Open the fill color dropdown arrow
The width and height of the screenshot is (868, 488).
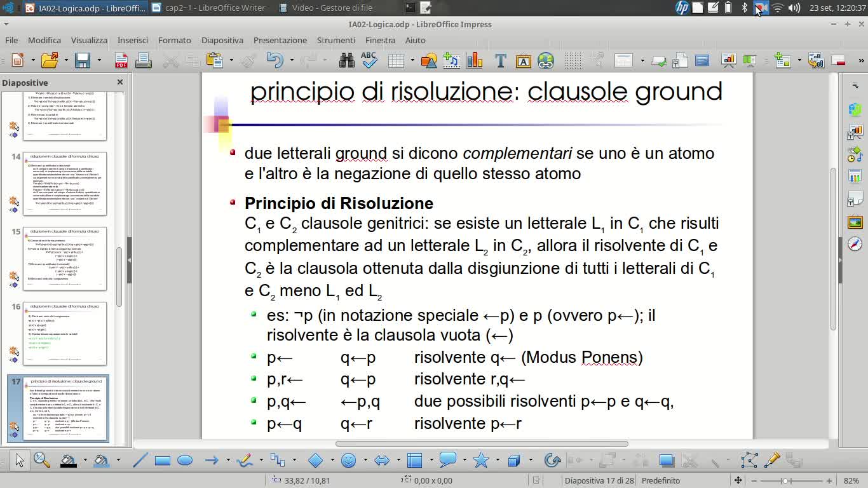pos(117,460)
